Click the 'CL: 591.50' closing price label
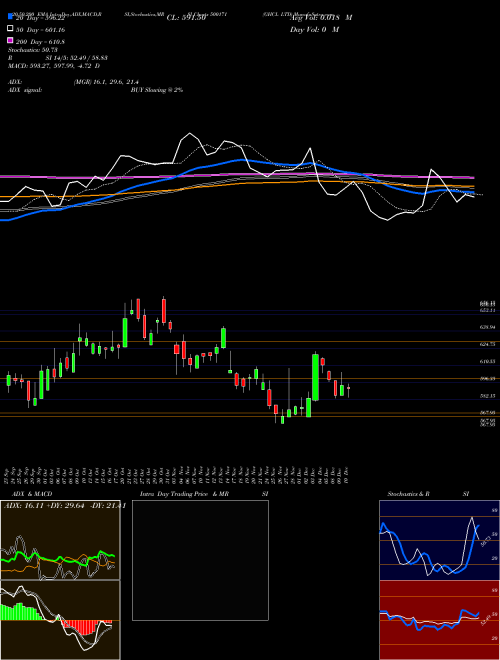 pos(186,18)
